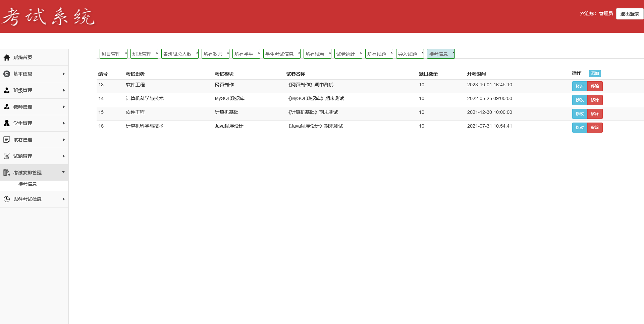The image size is (644, 324).
Task: Close the 所有学生 tab
Action: click(x=259, y=52)
